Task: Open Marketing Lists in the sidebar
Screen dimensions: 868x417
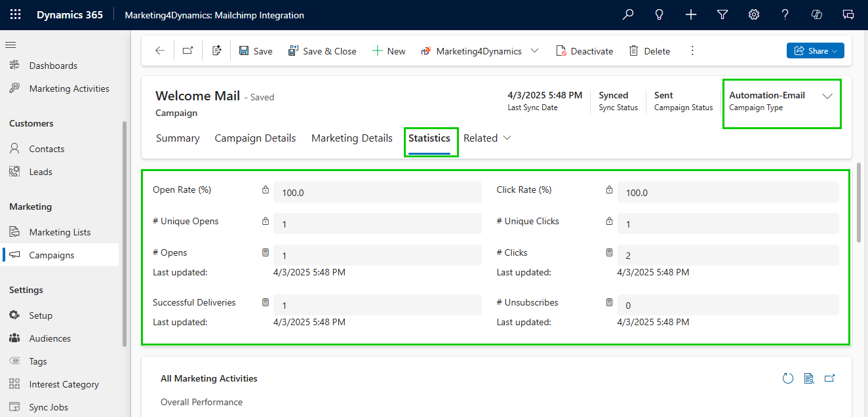Action: [x=60, y=232]
